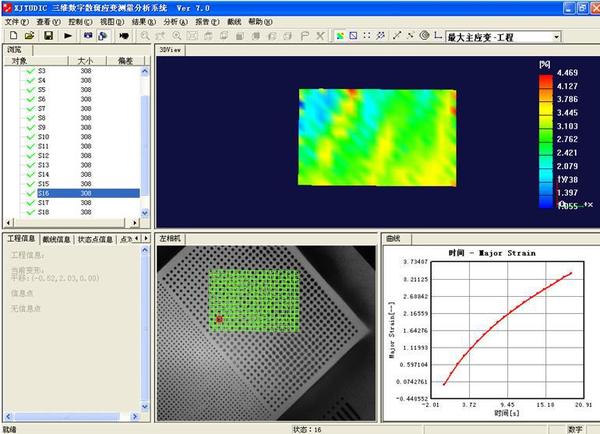Sort by the 对象 column header

pos(36,61)
